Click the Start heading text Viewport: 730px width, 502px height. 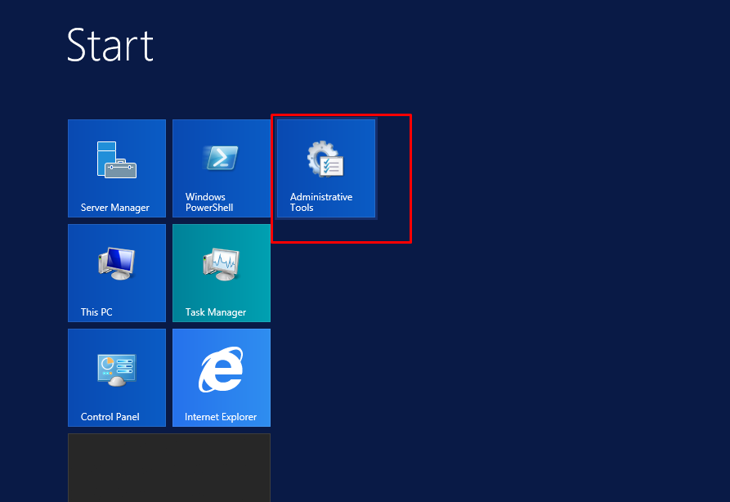(110, 46)
